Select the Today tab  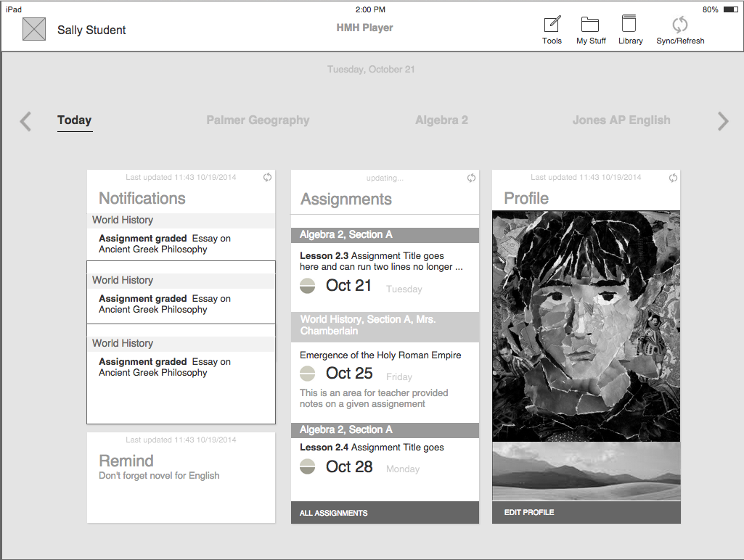(x=75, y=120)
